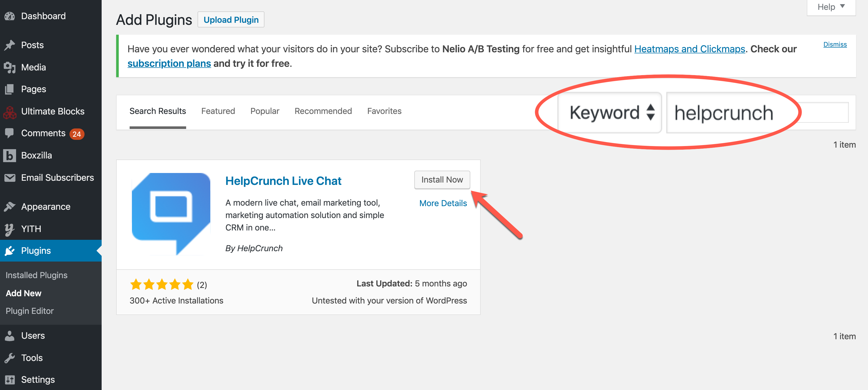Image resolution: width=868 pixels, height=390 pixels.
Task: Click the Comments speech bubble icon
Action: pos(10,133)
